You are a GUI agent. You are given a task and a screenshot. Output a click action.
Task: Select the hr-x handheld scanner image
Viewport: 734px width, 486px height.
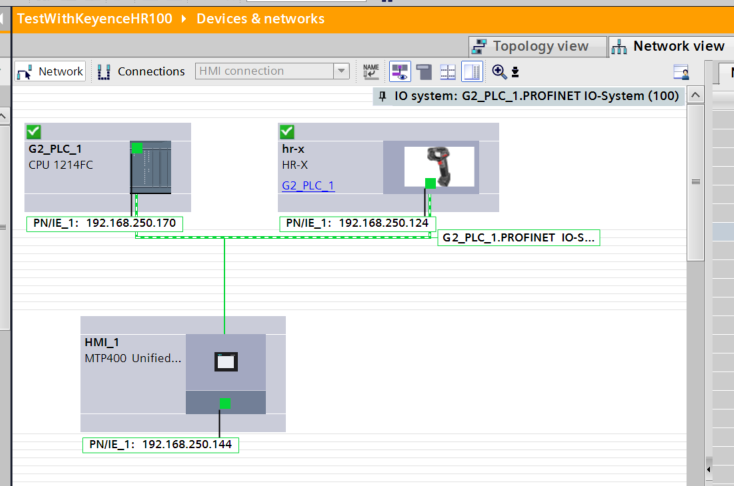coord(439,167)
